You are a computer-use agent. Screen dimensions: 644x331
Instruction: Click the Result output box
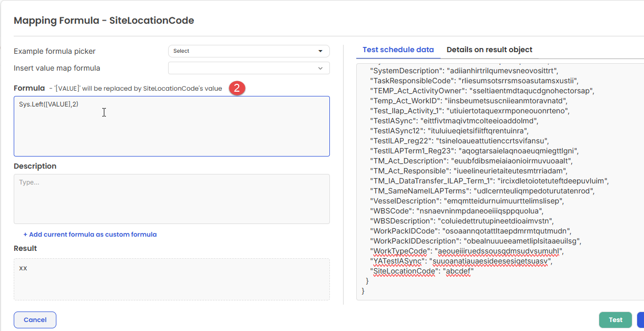172,279
